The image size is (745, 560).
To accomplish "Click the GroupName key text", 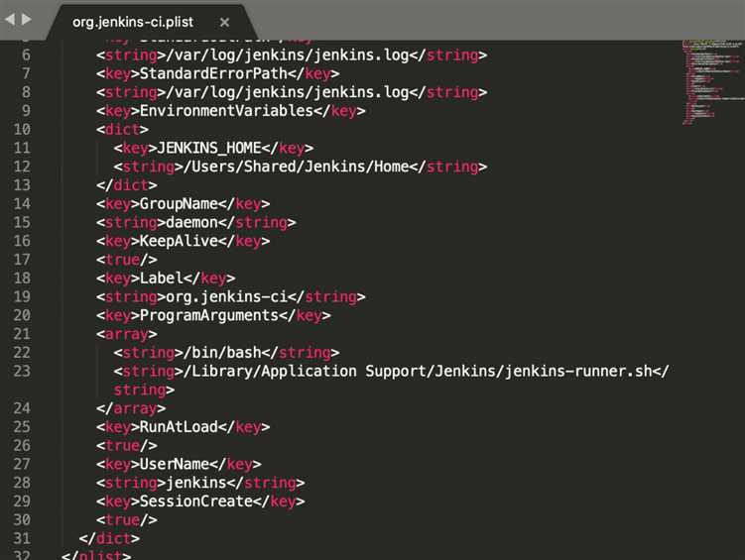I will pyautogui.click(x=179, y=203).
